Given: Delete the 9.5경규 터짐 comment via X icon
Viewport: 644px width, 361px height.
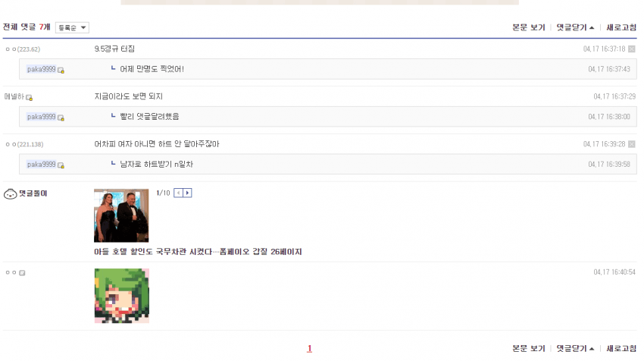Looking at the screenshot, I should pos(632,49).
